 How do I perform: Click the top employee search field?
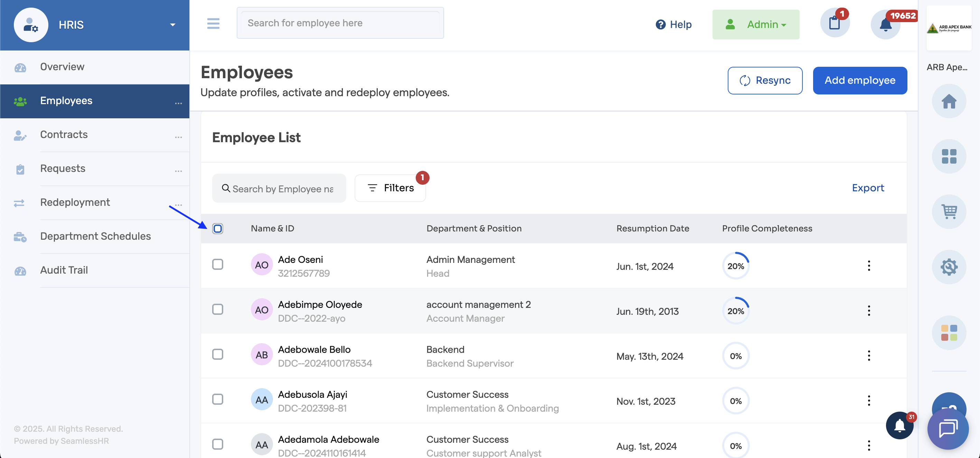tap(340, 23)
